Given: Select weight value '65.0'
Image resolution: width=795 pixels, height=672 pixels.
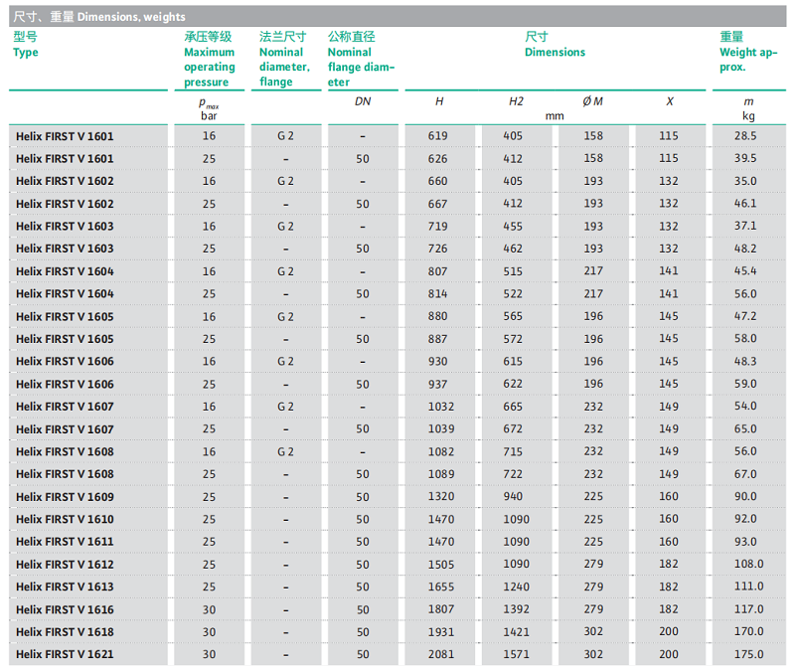Looking at the screenshot, I should point(745,429).
